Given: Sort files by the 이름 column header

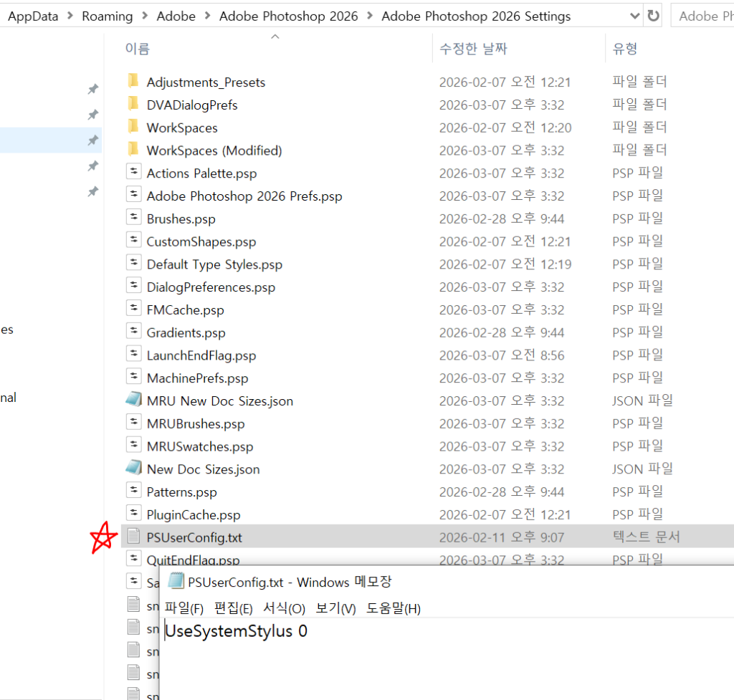Looking at the screenshot, I should coord(137,49).
